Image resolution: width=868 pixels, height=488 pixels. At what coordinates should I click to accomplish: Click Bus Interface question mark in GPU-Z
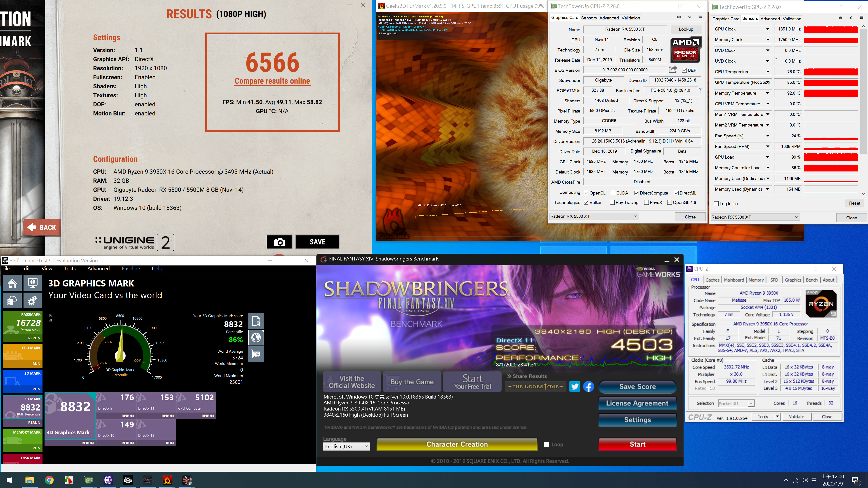click(x=700, y=90)
